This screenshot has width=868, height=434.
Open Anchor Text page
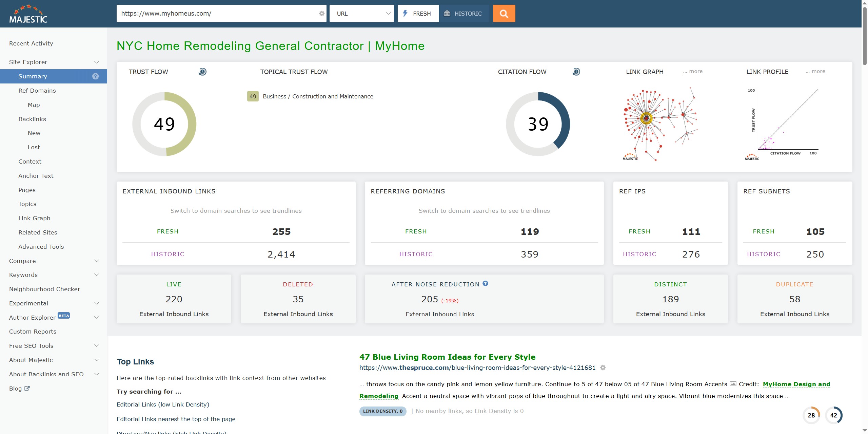coord(36,176)
